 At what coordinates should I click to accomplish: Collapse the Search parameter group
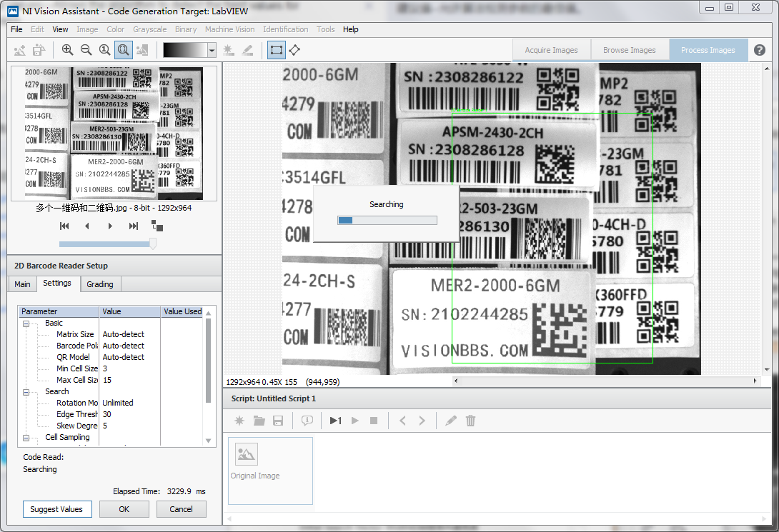point(26,392)
